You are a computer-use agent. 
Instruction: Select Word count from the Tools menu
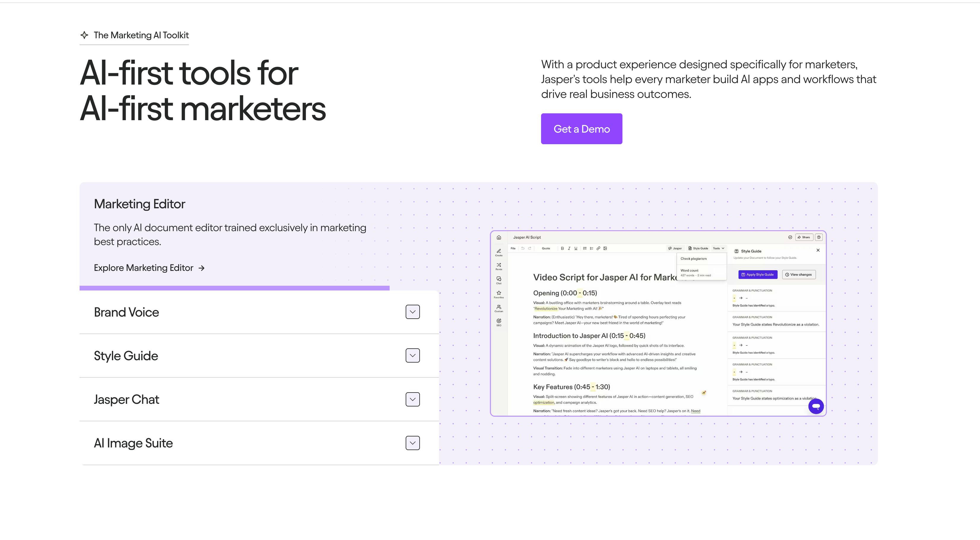click(x=701, y=272)
